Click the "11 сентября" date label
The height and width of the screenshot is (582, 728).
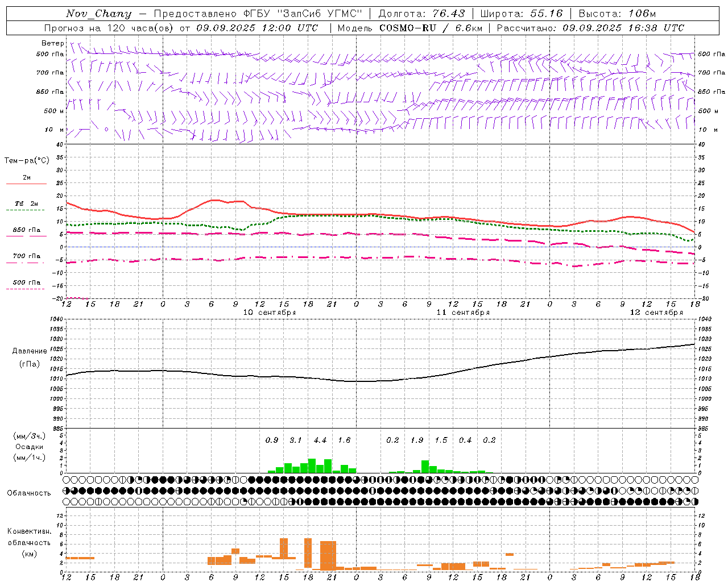[x=463, y=313]
